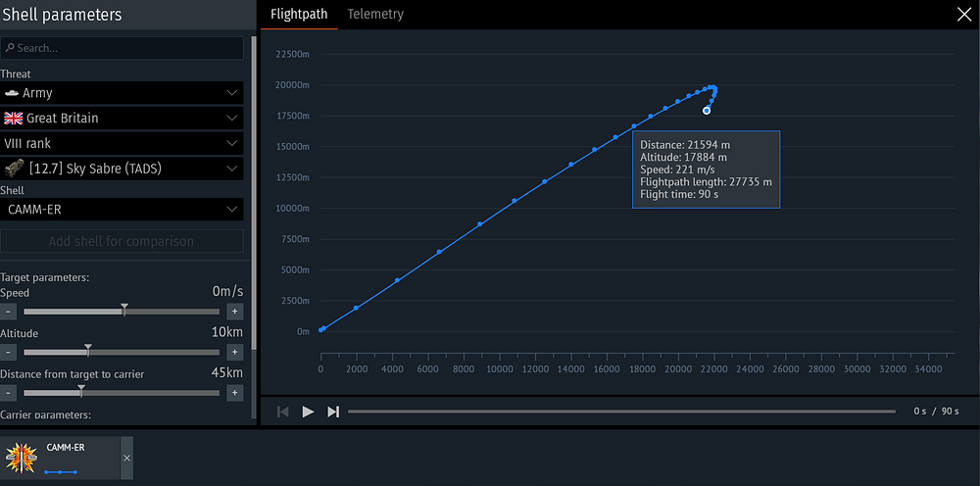Click the Carrier parameters heading

point(46,414)
